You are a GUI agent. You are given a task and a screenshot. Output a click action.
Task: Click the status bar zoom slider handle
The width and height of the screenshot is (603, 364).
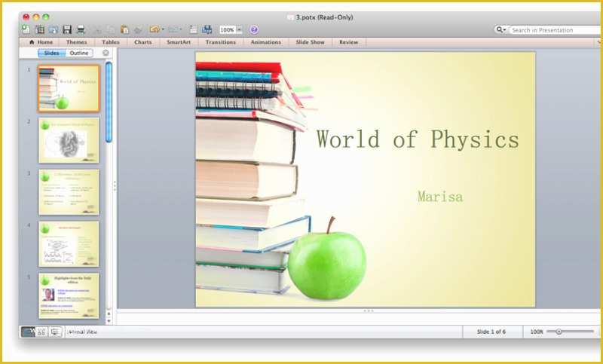click(x=559, y=332)
